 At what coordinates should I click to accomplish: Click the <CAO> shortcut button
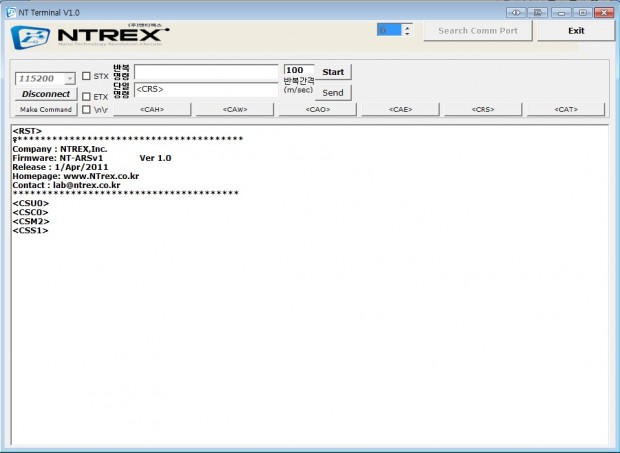coord(318,109)
